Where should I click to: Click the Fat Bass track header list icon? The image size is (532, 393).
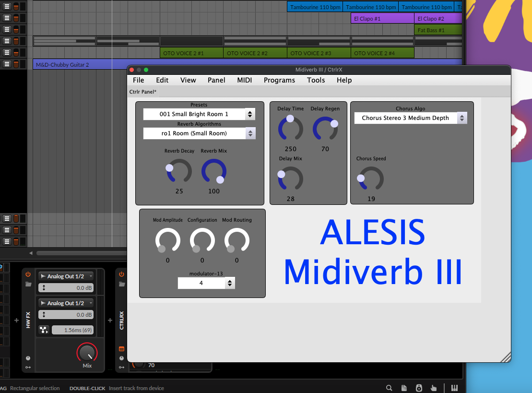(7, 30)
